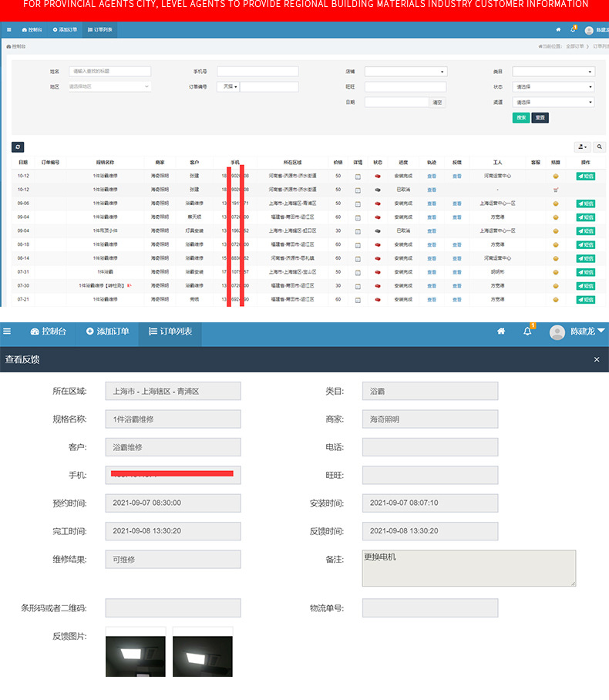This screenshot has width=609, height=700.
Task: Expand the 类目 category dropdown
Action: click(x=553, y=72)
